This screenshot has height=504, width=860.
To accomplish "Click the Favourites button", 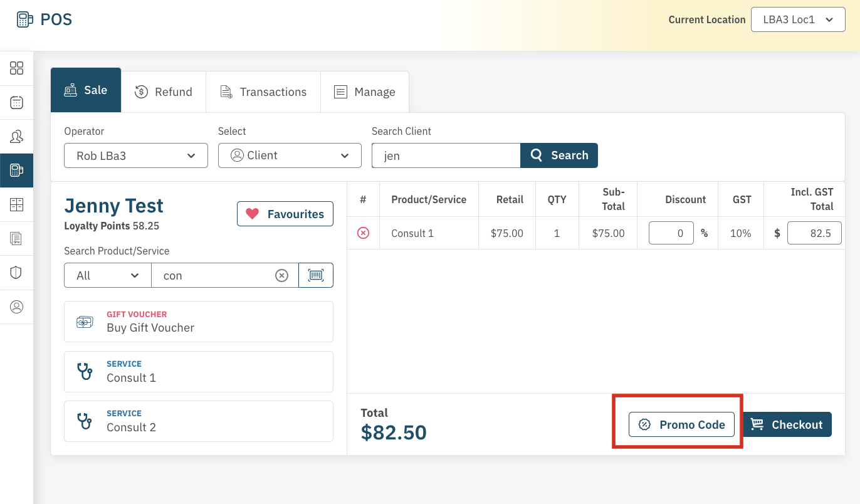I will (285, 214).
